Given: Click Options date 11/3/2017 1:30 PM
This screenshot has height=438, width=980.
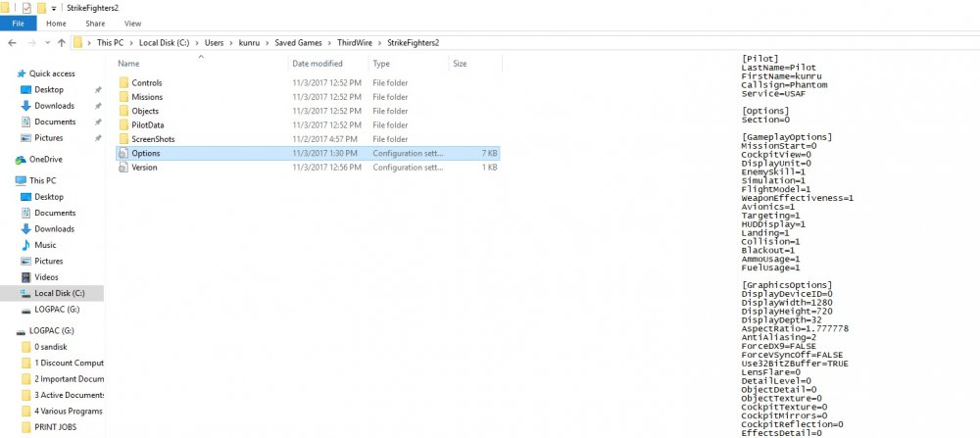Looking at the screenshot, I should point(325,153).
